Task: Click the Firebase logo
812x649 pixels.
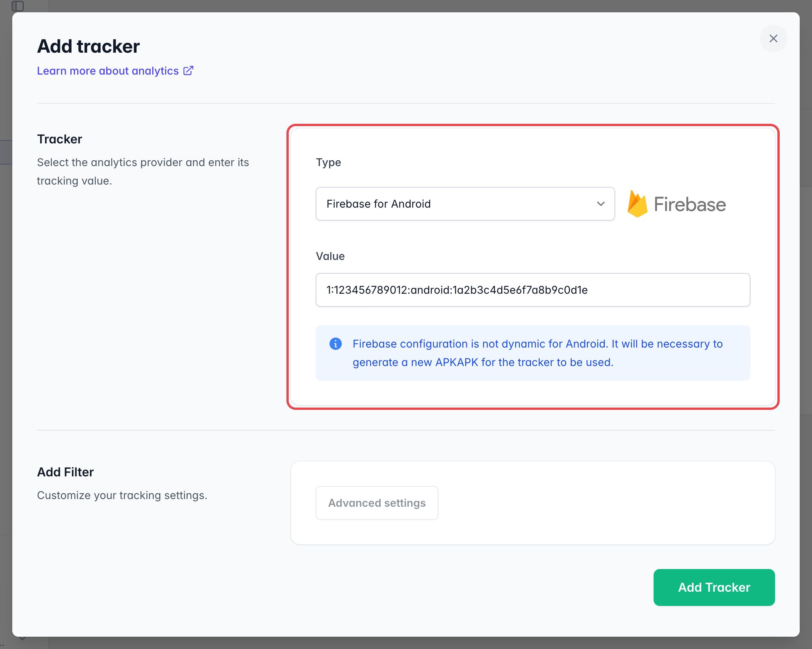Action: [x=677, y=204]
